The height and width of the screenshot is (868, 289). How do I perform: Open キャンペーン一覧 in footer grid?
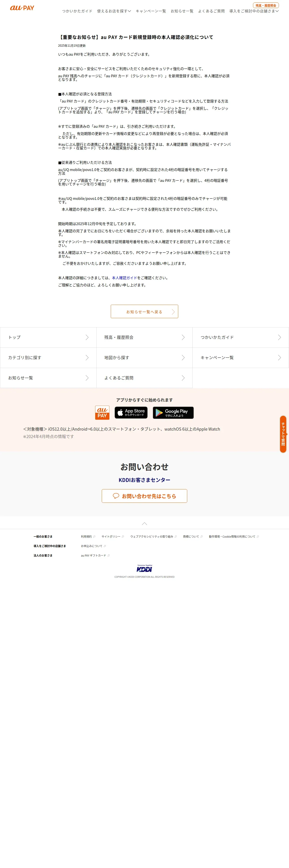coord(241,358)
